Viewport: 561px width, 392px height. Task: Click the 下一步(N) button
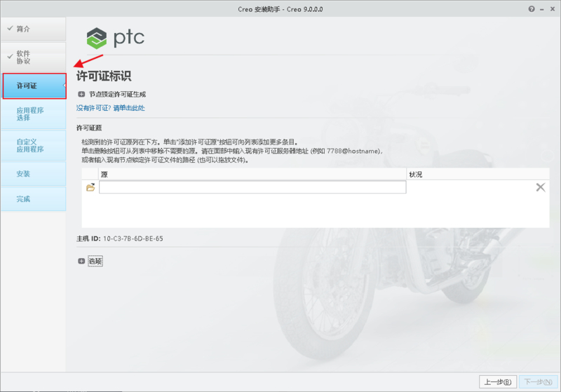point(538,382)
